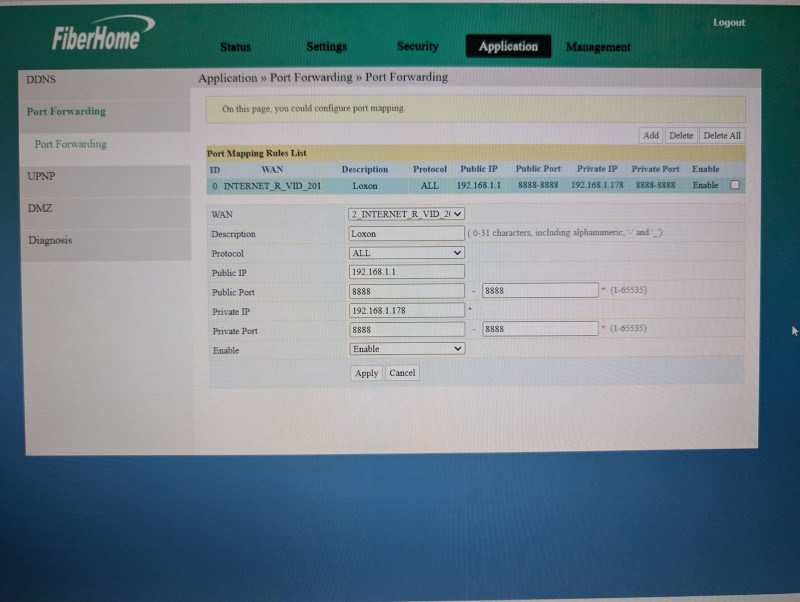The width and height of the screenshot is (800, 602).
Task: Click the Description column header
Action: tap(364, 169)
